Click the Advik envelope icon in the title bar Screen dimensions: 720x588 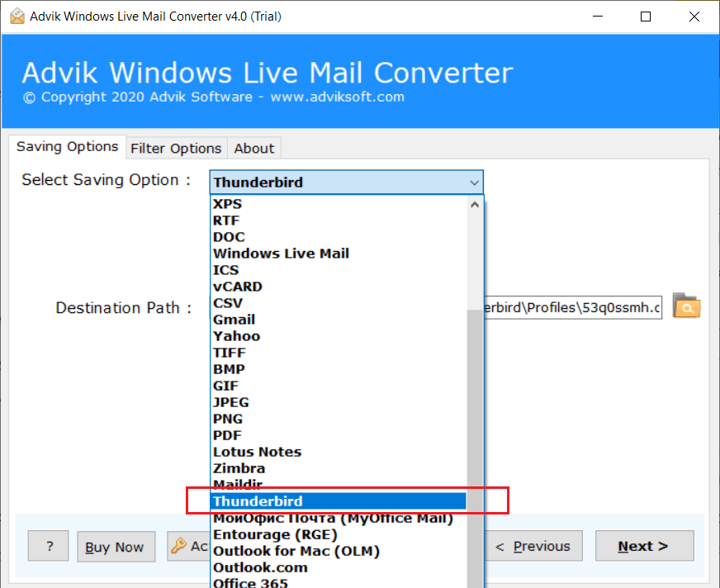[17, 16]
